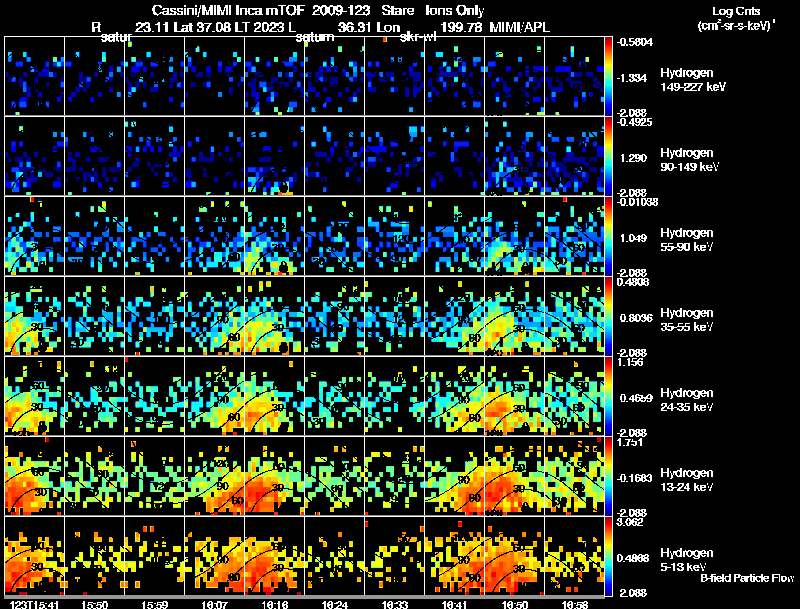
Task: Click the color bar beside Hydrogen 5-13 keV
Action: (608, 556)
